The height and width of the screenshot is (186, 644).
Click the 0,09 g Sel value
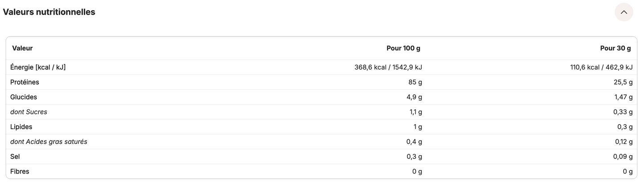(x=622, y=157)
